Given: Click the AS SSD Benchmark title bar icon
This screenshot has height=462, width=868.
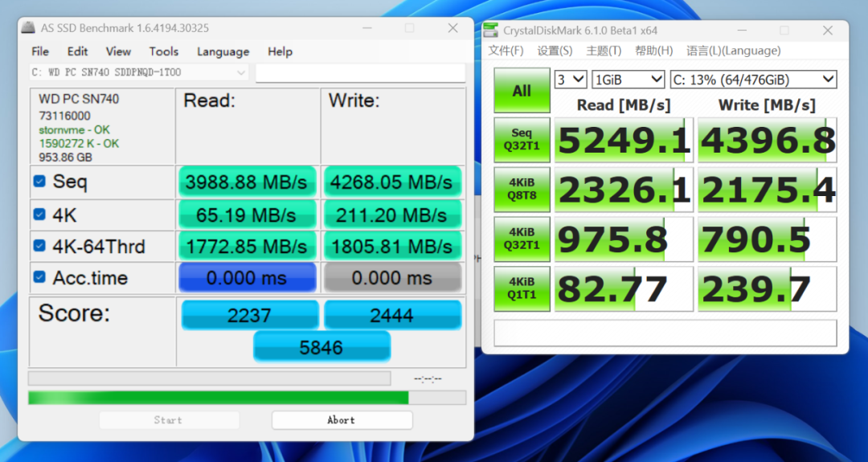Looking at the screenshot, I should [x=27, y=27].
